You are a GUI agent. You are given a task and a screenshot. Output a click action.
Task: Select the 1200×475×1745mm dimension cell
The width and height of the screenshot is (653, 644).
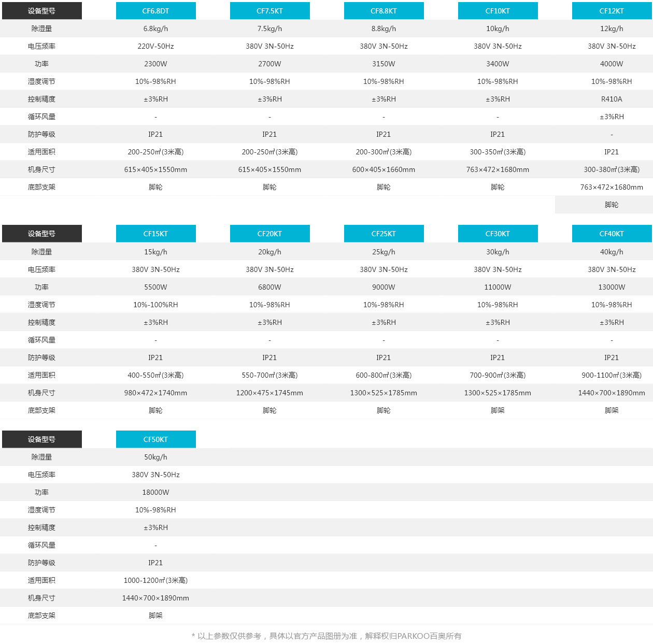269,393
